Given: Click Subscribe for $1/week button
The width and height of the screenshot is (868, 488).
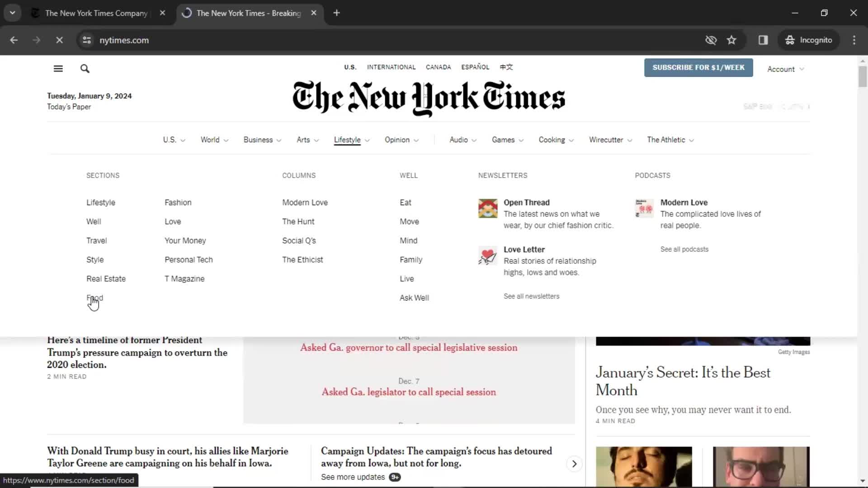Looking at the screenshot, I should click(x=698, y=67).
